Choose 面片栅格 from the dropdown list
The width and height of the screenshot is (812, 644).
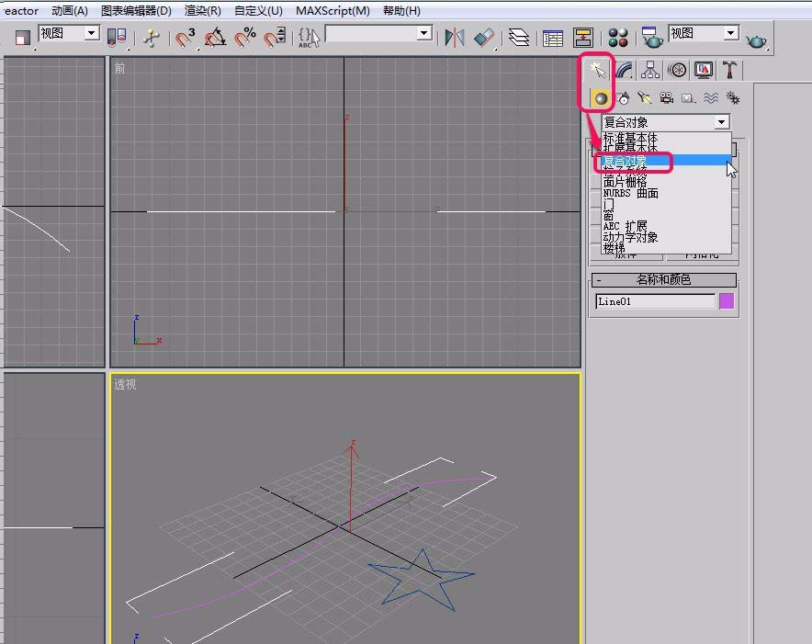tap(625, 182)
